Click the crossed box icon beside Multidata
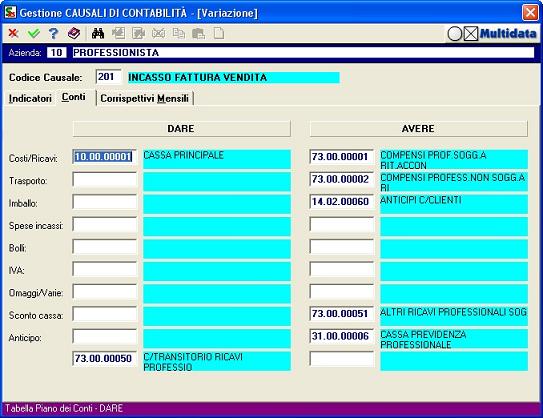 (471, 34)
